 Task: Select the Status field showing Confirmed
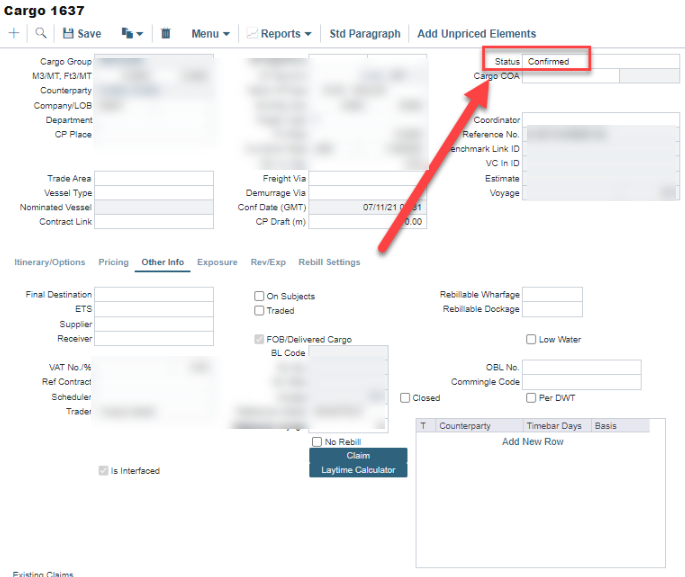601,62
